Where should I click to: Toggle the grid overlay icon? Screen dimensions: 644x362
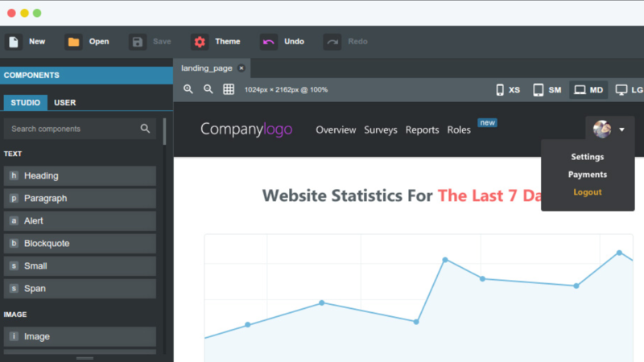(229, 89)
